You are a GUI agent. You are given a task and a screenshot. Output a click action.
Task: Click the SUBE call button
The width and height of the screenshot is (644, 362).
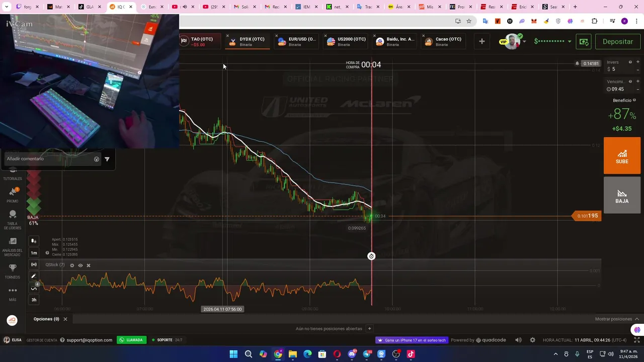pos(622,156)
